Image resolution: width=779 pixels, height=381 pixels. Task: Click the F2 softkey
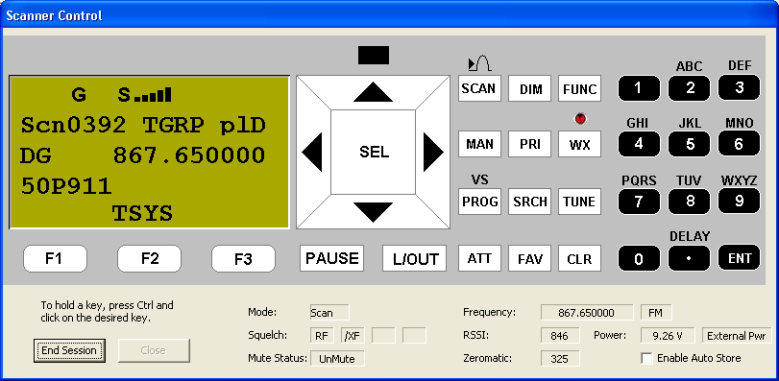[x=149, y=259]
